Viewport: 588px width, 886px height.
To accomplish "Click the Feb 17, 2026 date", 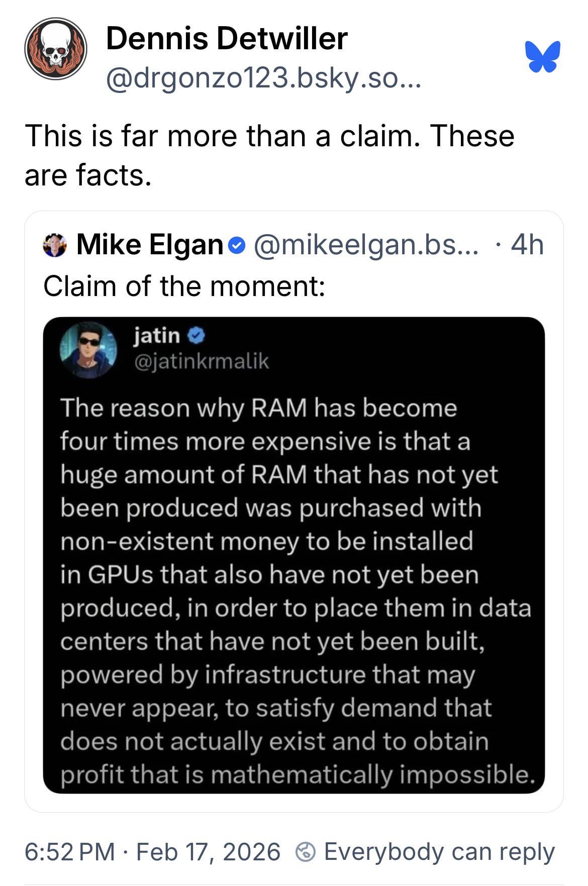I will 208,852.
